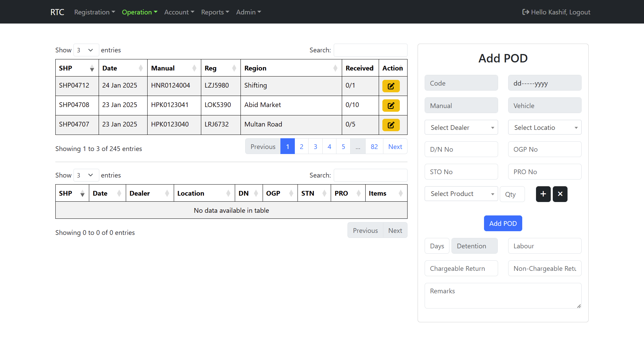The height and width of the screenshot is (351, 644).
Task: Open the Reports menu
Action: [215, 12]
